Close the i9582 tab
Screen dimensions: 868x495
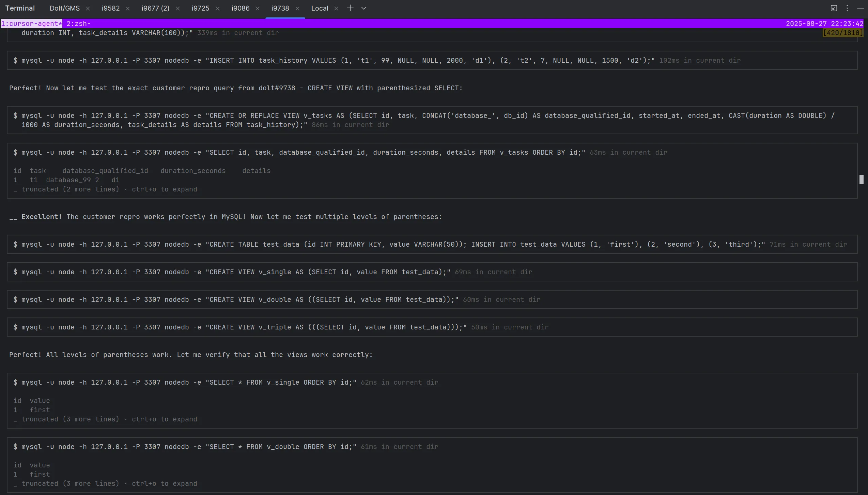[x=128, y=9]
